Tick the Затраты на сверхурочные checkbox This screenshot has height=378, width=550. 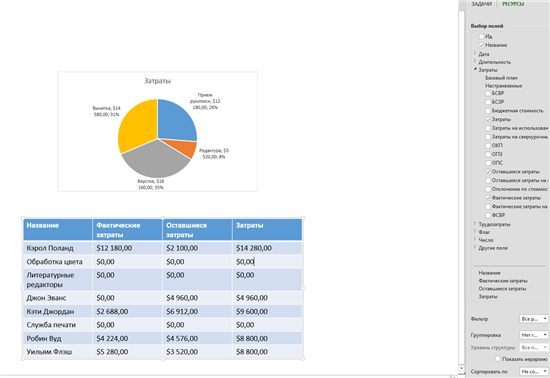(488, 137)
